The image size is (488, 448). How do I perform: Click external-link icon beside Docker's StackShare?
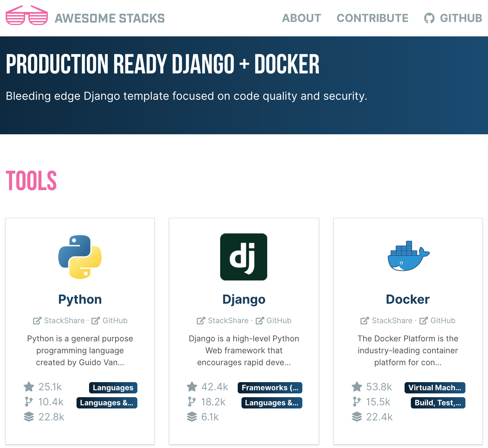tap(365, 321)
